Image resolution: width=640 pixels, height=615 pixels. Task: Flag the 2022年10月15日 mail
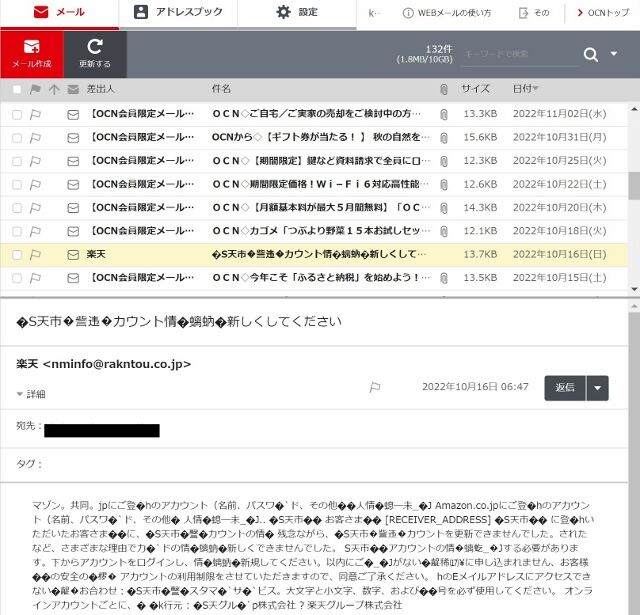(35, 278)
